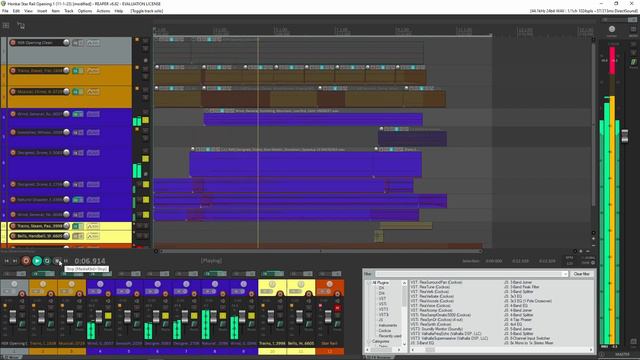Expand the Categories tree node
The image size is (640, 360).
point(369,341)
